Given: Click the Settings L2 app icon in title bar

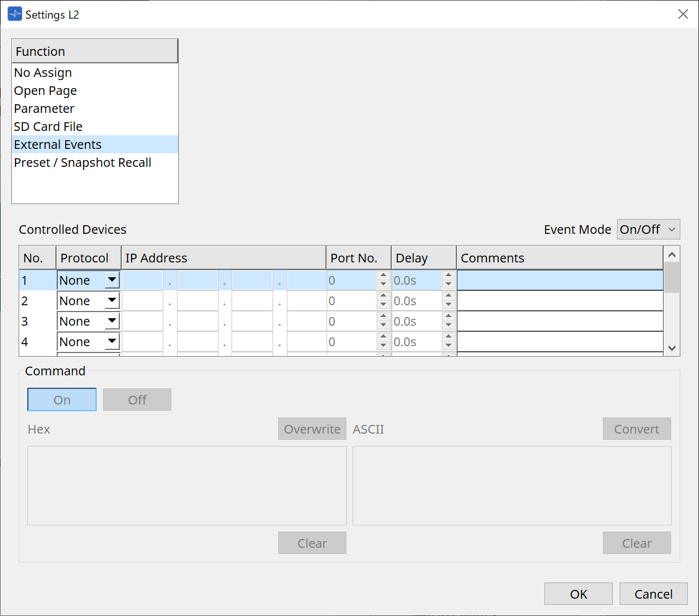Looking at the screenshot, I should [x=14, y=14].
